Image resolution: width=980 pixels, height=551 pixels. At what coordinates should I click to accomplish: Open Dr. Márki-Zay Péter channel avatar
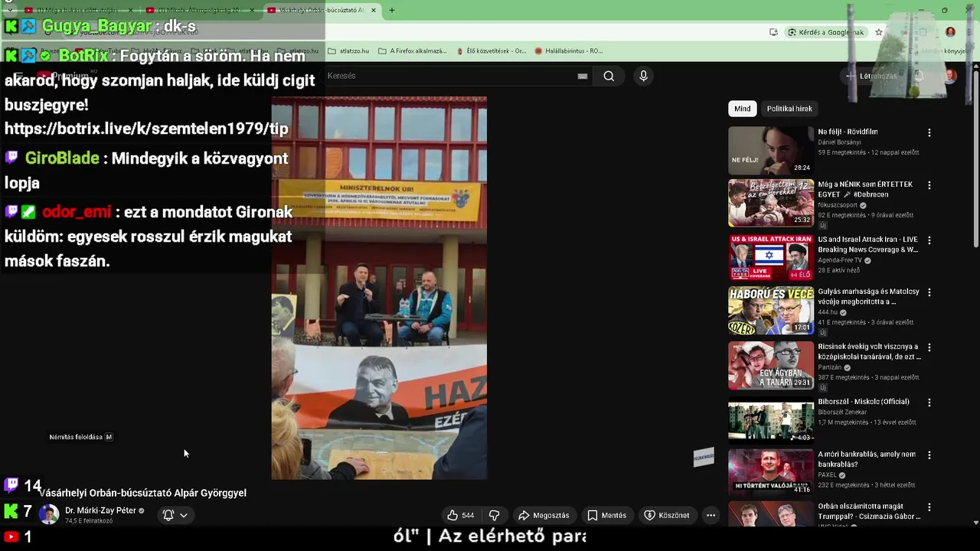(x=49, y=514)
